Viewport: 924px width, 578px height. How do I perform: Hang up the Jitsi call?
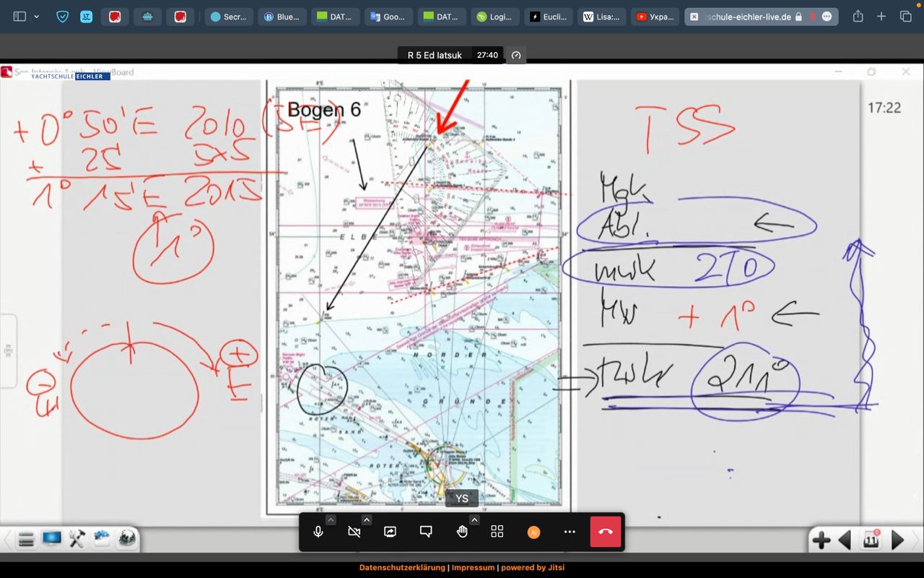pyautogui.click(x=606, y=532)
